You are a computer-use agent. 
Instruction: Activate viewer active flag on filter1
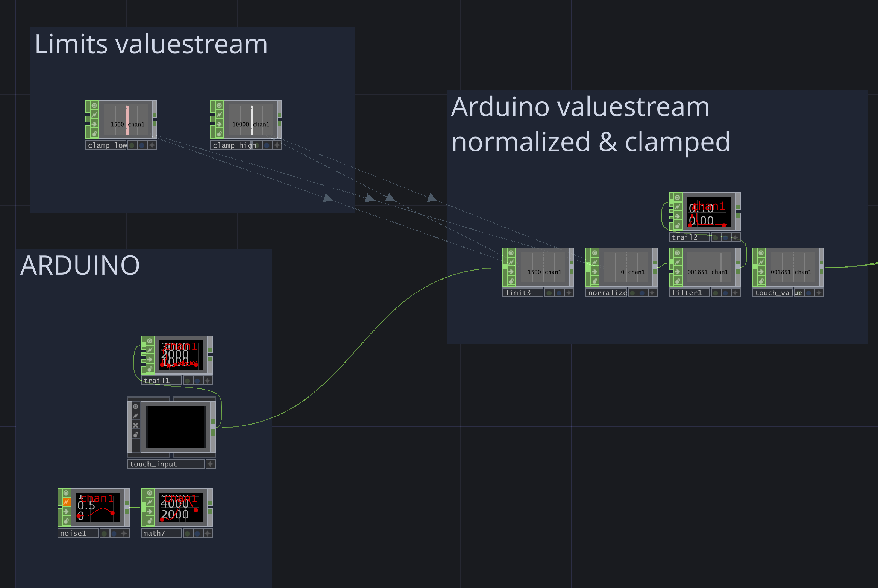(735, 293)
